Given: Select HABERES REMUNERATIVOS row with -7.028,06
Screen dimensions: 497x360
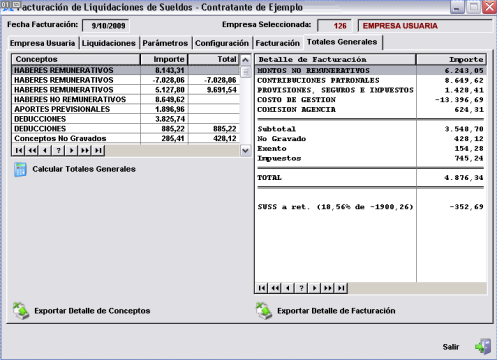Looking at the screenshot, I should click(126, 80).
